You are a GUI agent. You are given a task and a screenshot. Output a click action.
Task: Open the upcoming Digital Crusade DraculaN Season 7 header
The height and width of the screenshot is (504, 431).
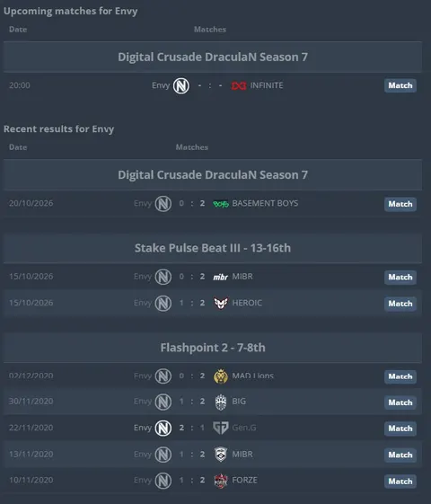213,57
